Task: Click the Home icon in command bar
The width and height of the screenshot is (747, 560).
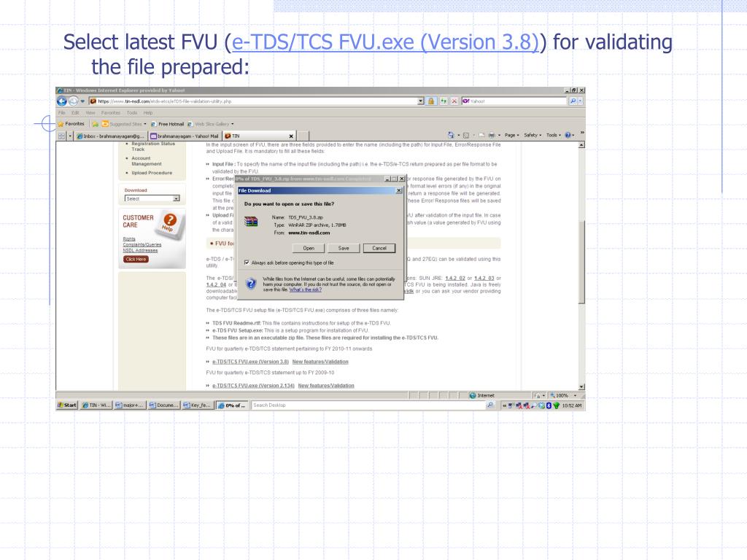Action: point(450,135)
